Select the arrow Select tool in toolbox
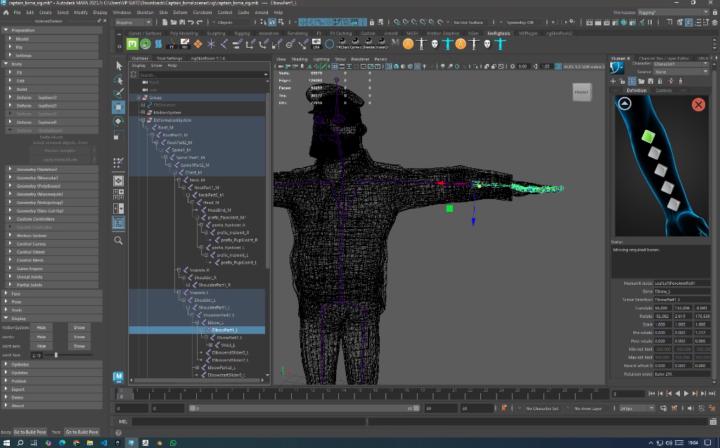The height and width of the screenshot is (448, 720). pos(119,66)
